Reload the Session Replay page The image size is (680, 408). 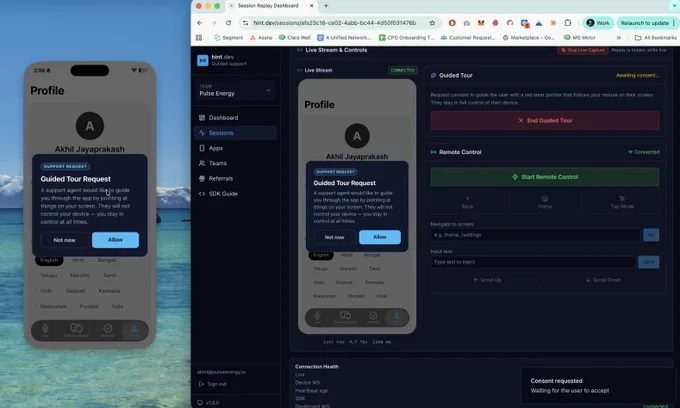coord(228,23)
